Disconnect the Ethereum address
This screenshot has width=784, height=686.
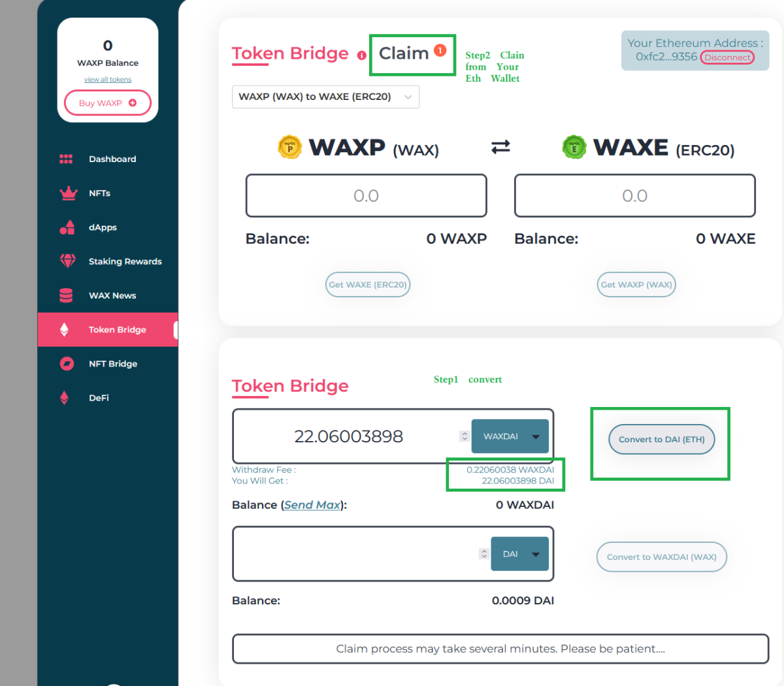727,57
